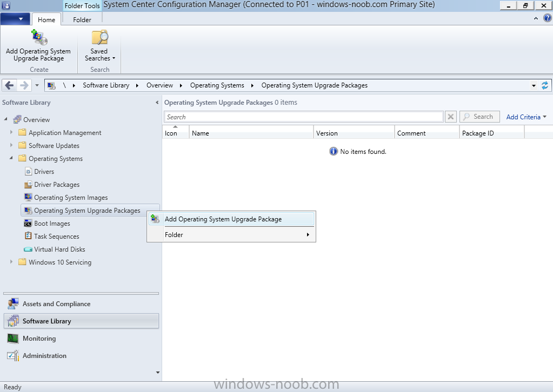The image size is (553, 392).
Task: Click the Operating Systems breadcrumb
Action: (217, 85)
